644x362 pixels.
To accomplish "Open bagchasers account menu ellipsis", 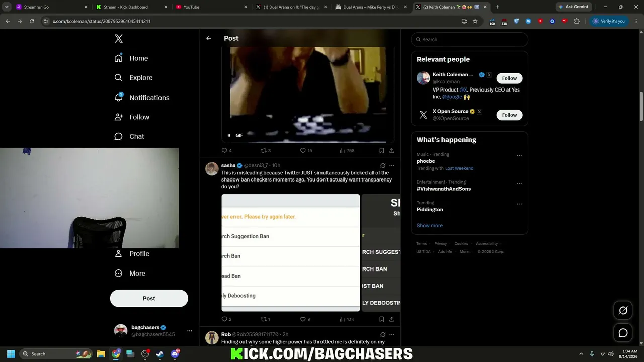I will (190, 331).
